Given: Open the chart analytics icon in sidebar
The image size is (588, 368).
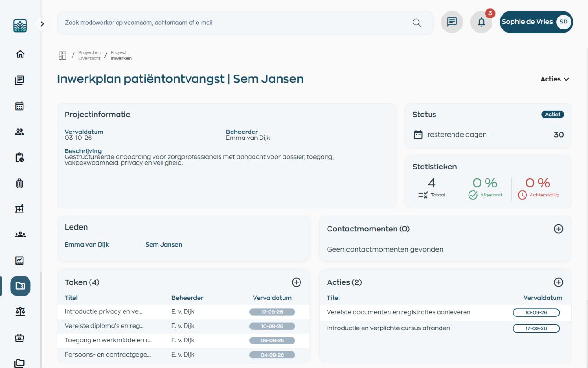Looking at the screenshot, I should (20, 260).
